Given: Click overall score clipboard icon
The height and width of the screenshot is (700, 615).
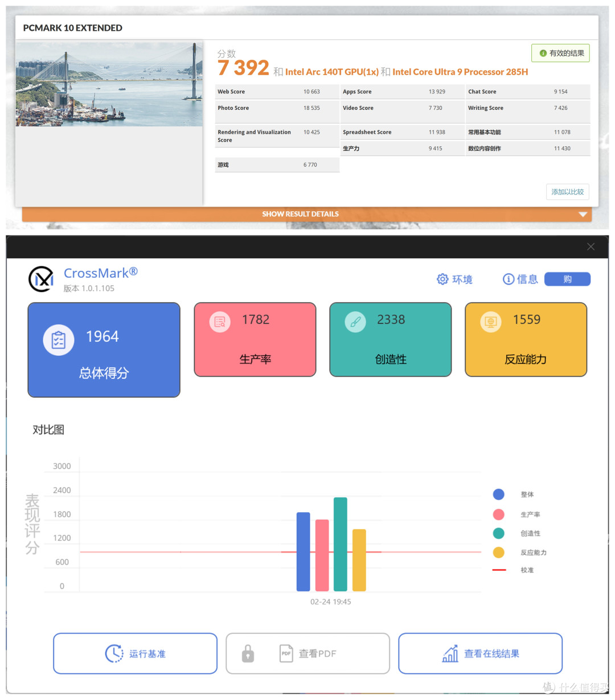Looking at the screenshot, I should click(59, 340).
